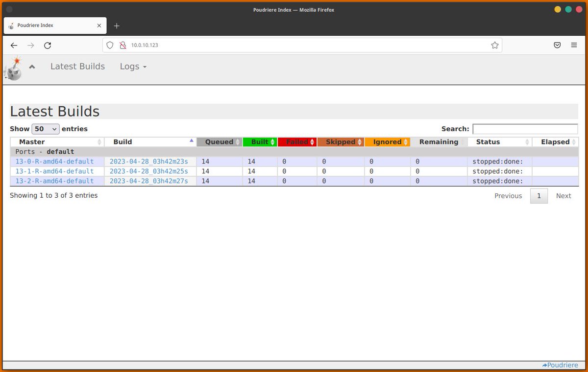
Task: Click the insecure connection padlock icon
Action: click(x=122, y=45)
